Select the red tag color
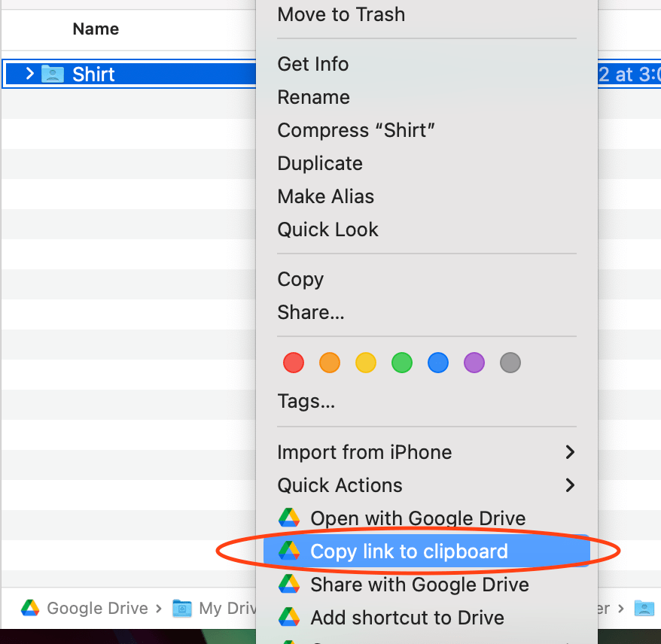661x644 pixels. pyautogui.click(x=294, y=363)
